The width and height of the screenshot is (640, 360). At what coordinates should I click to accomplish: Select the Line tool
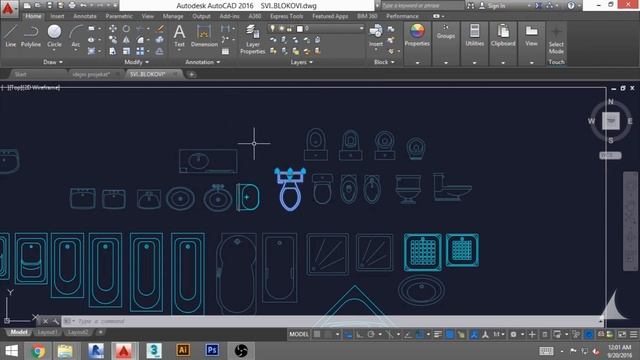[x=11, y=36]
